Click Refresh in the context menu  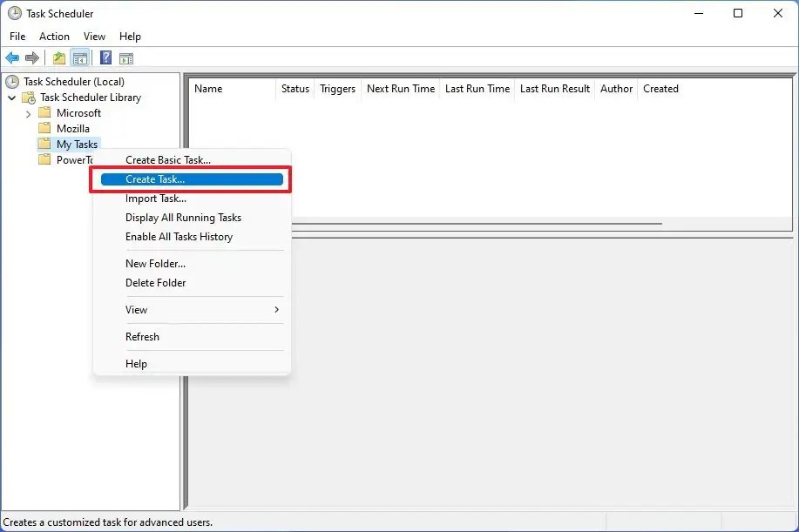[x=142, y=337]
